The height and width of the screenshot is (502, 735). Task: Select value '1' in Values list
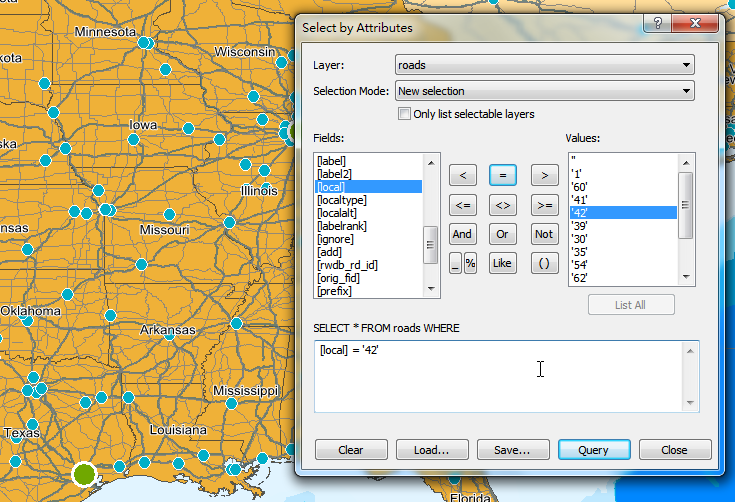[623, 174]
